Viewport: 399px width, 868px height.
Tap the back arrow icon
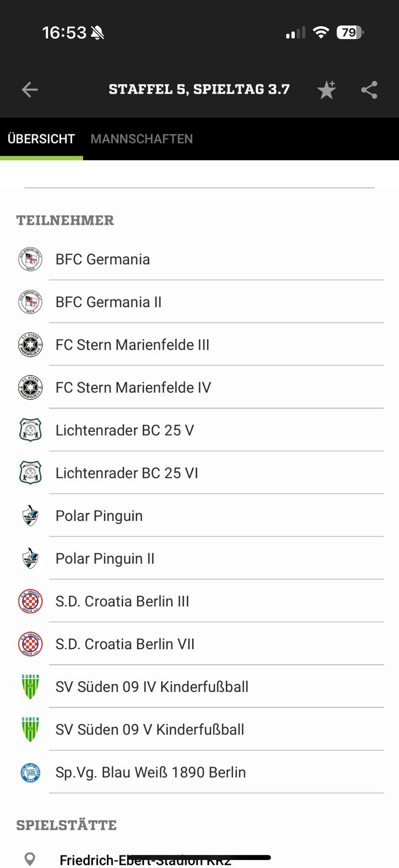point(30,89)
